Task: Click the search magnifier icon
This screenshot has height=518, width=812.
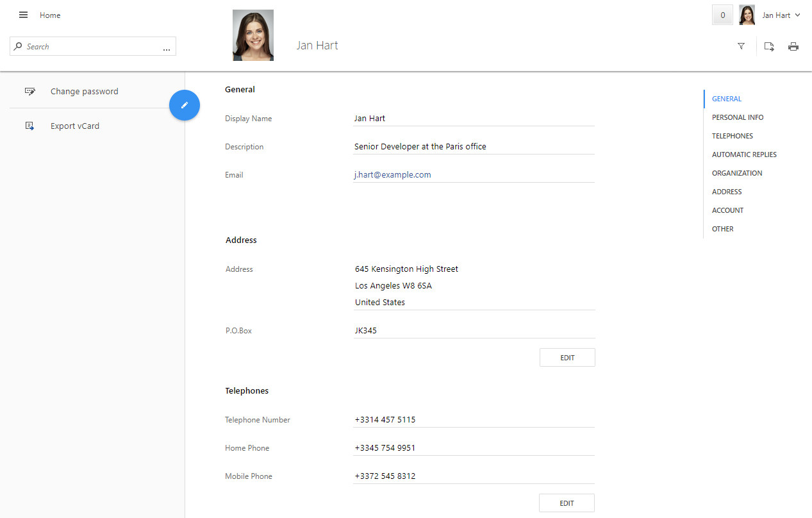Action: point(19,46)
